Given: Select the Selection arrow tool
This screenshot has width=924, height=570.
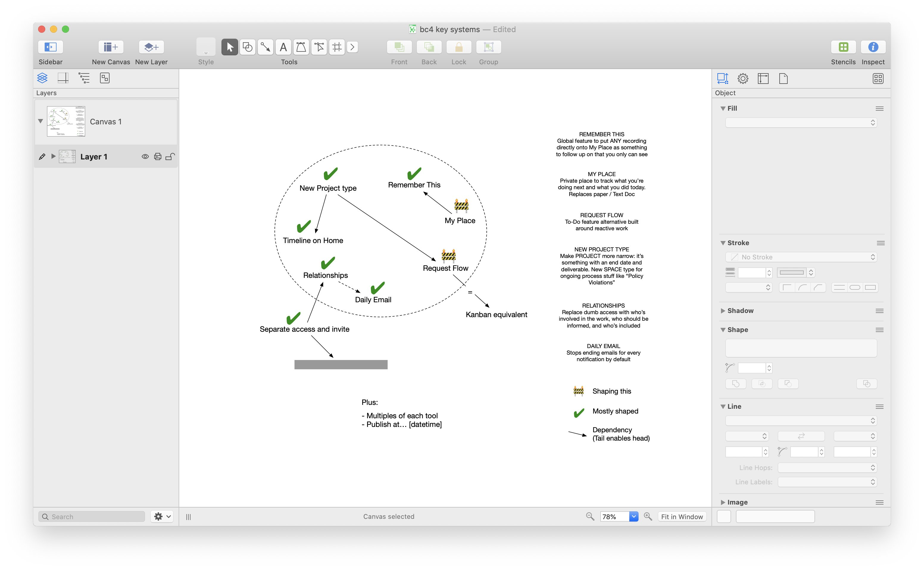Looking at the screenshot, I should pyautogui.click(x=230, y=47).
